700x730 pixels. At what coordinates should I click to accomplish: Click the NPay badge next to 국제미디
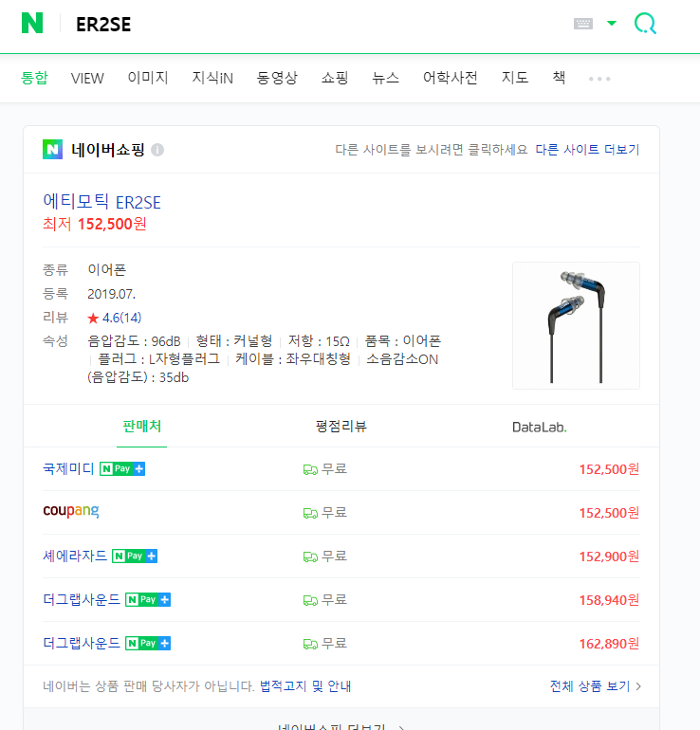[122, 469]
